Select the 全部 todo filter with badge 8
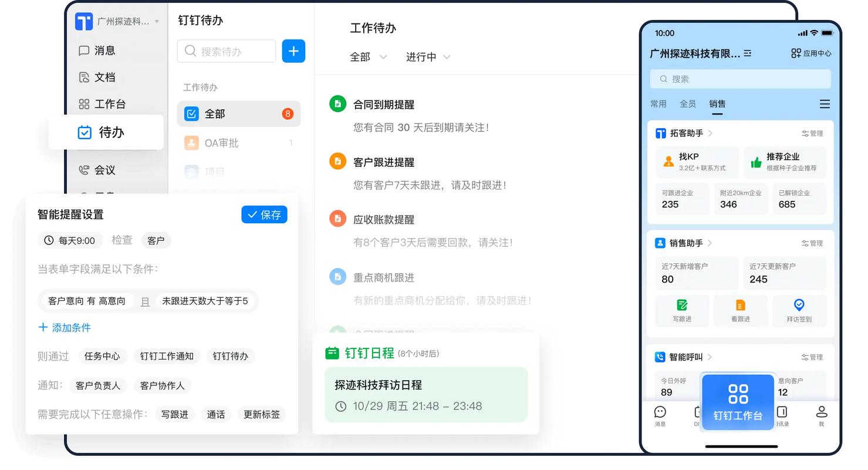Viewport: 868px width, 470px height. point(238,113)
